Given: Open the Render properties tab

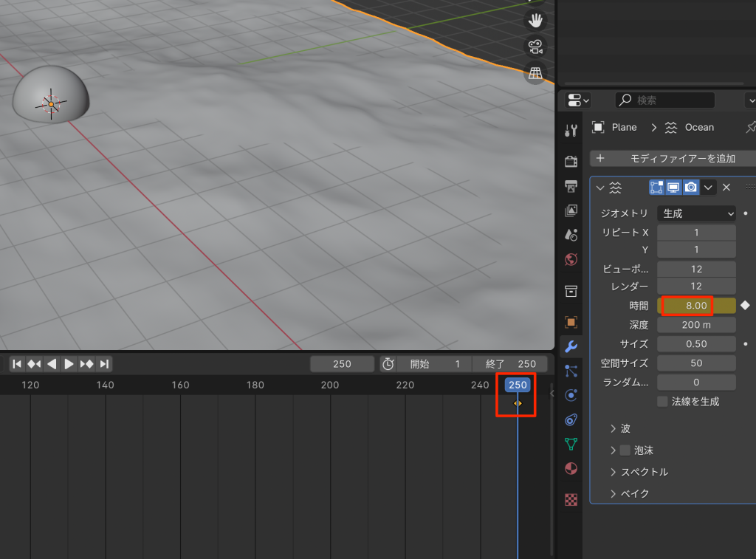Looking at the screenshot, I should coord(571,161).
